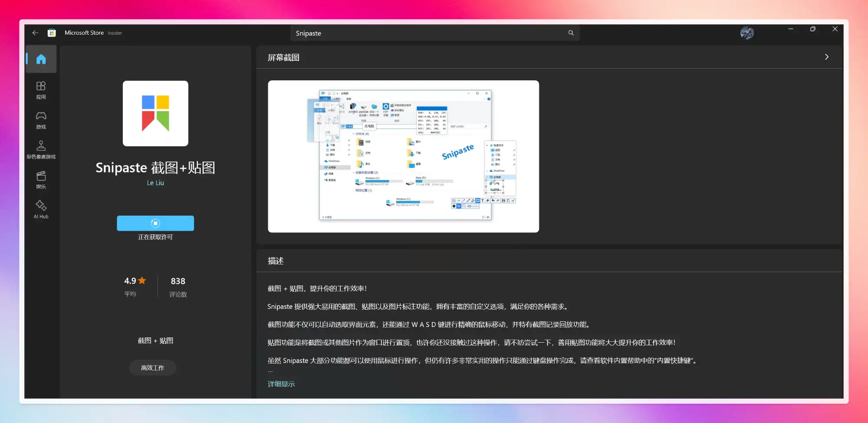Click the Microsoft Store logo icon
This screenshot has height=423, width=868.
coord(52,33)
